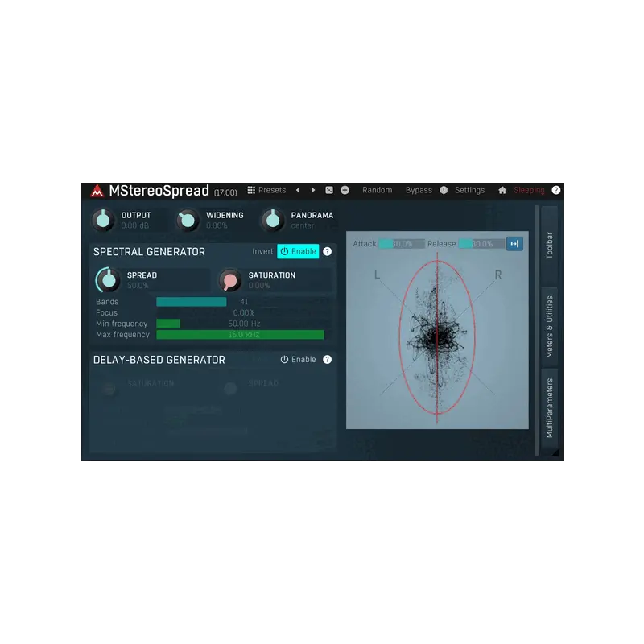Open the Settings menu
This screenshot has height=644, width=644.
(469, 190)
